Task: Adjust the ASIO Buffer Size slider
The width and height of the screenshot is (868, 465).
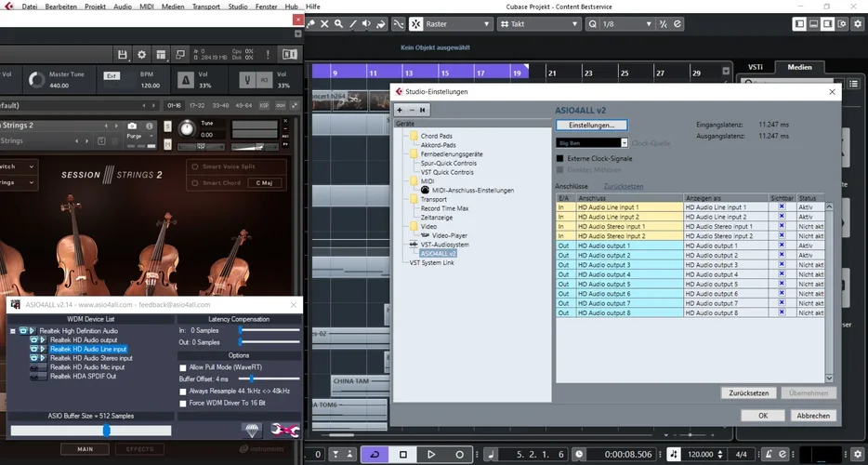Action: [x=107, y=431]
